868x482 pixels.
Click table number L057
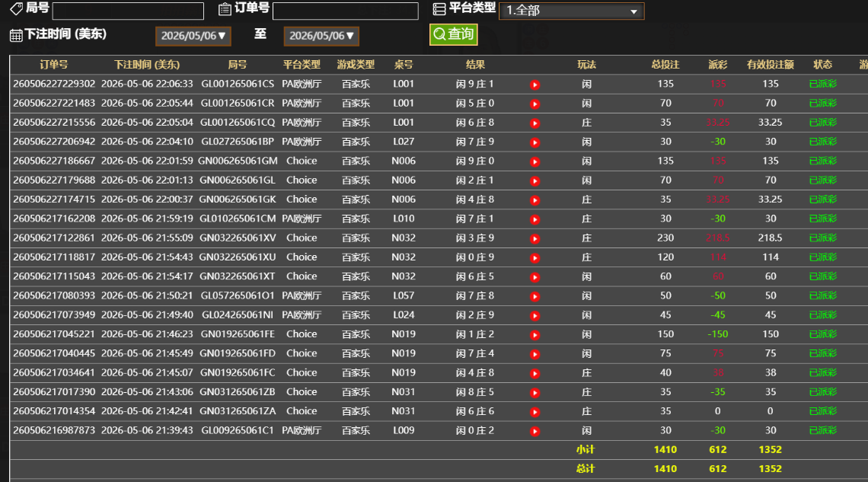coord(404,295)
